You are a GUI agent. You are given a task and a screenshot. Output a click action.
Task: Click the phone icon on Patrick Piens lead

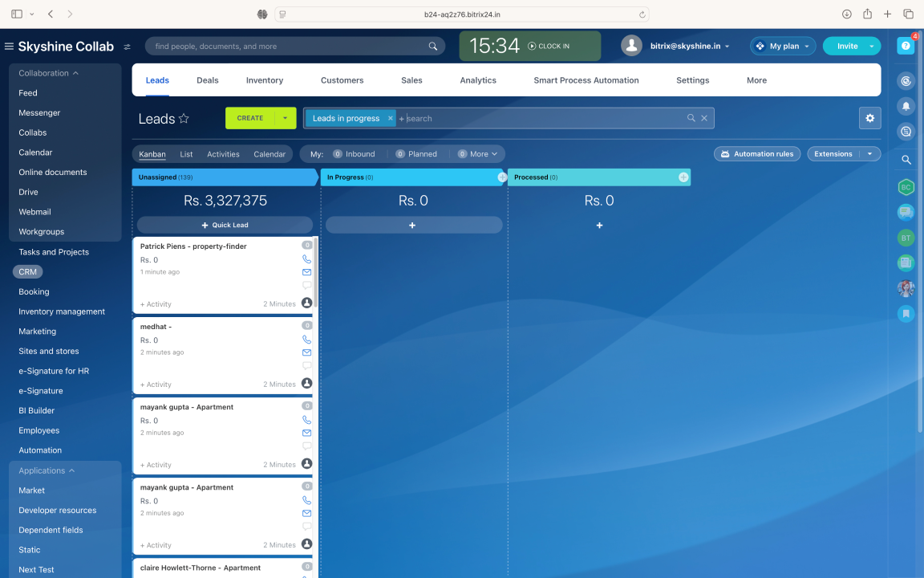(306, 259)
